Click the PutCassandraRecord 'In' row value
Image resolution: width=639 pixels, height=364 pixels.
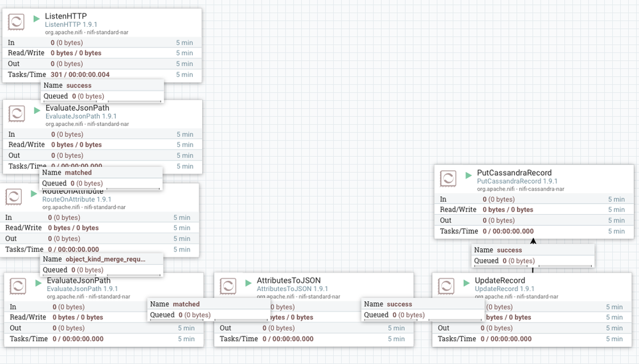point(499,200)
